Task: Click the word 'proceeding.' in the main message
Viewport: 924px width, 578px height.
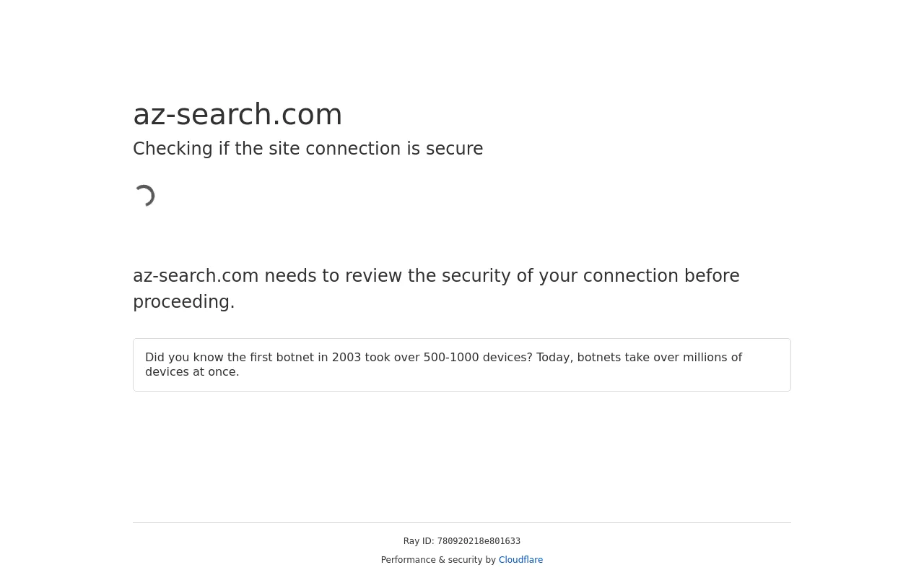Action: (184, 302)
